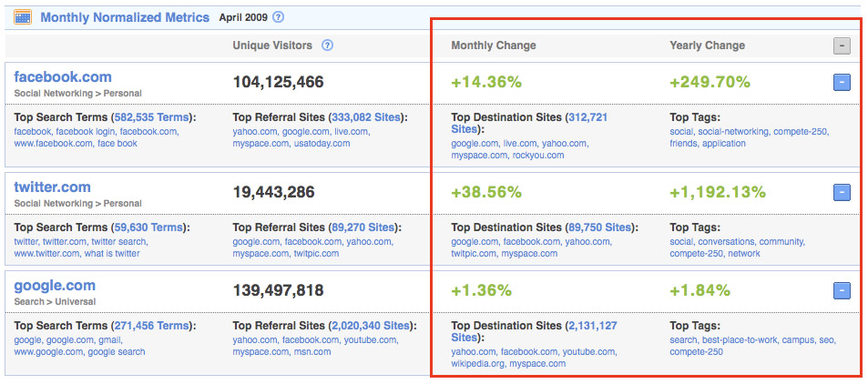Screen dimensions: 868x384
Task: Click the community tag
Action: (x=781, y=242)
